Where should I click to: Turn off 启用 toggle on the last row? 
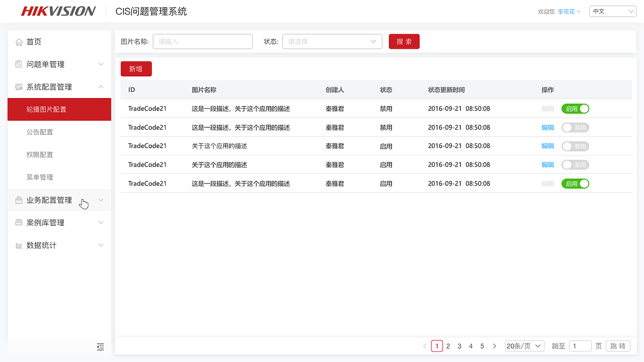pyautogui.click(x=575, y=184)
